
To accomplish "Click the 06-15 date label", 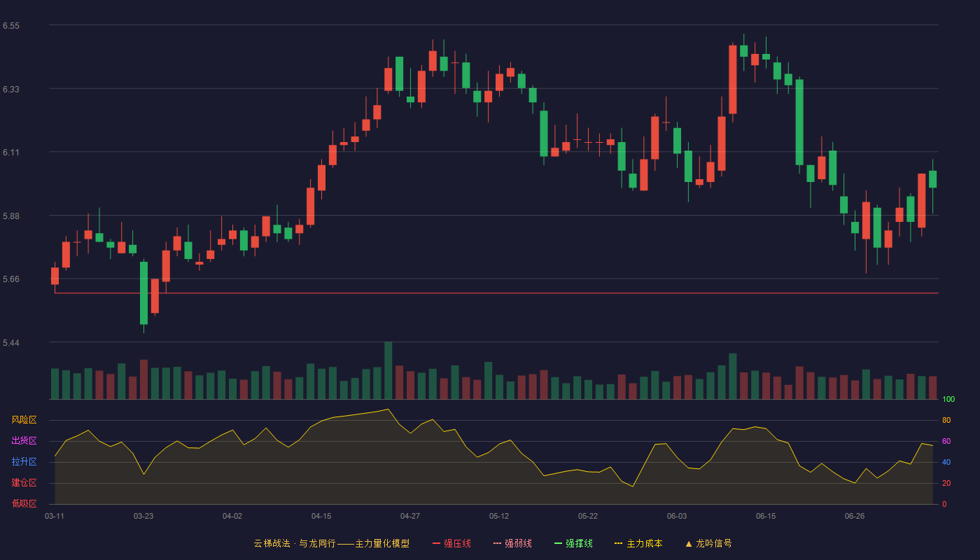I will coord(766,516).
